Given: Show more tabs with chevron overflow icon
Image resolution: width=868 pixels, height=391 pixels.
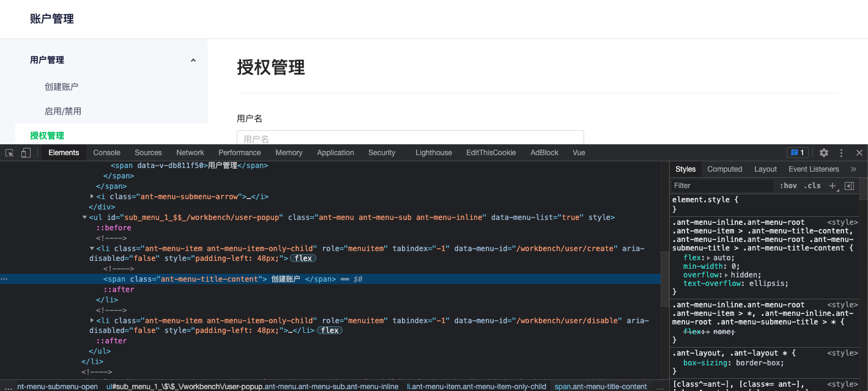Looking at the screenshot, I should (852, 169).
